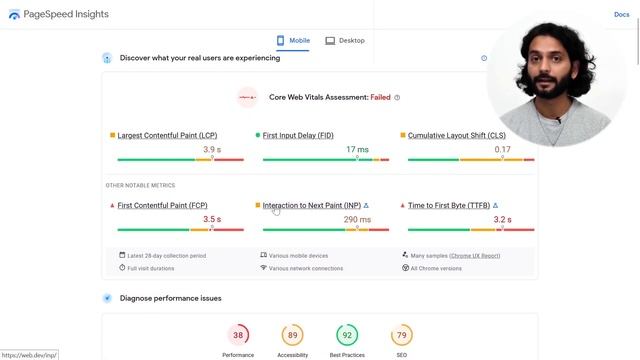Screen dimensions: 640x360
Task: Click the green circle FID status icon
Action: [258, 135]
